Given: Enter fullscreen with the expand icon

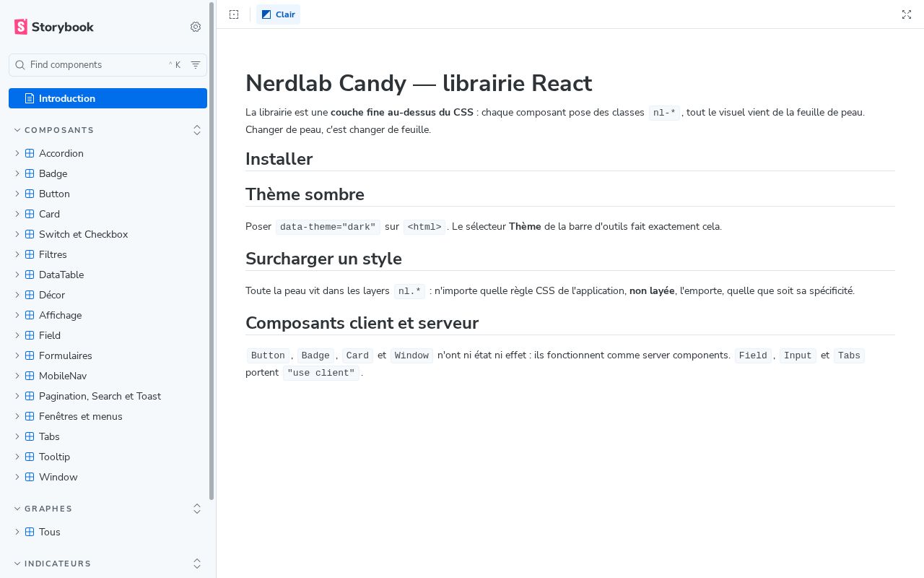Looking at the screenshot, I should pos(907,14).
